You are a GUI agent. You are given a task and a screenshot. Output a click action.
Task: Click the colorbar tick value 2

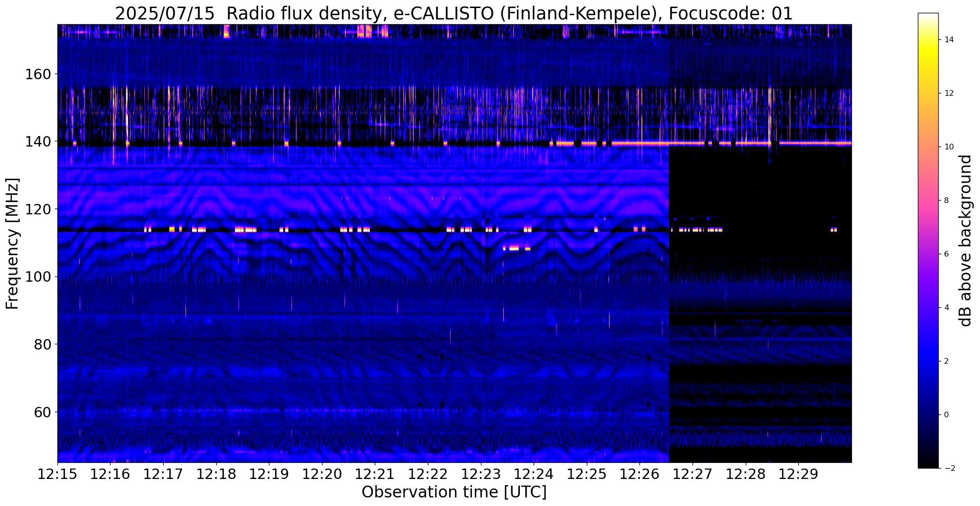pyautogui.click(x=947, y=361)
